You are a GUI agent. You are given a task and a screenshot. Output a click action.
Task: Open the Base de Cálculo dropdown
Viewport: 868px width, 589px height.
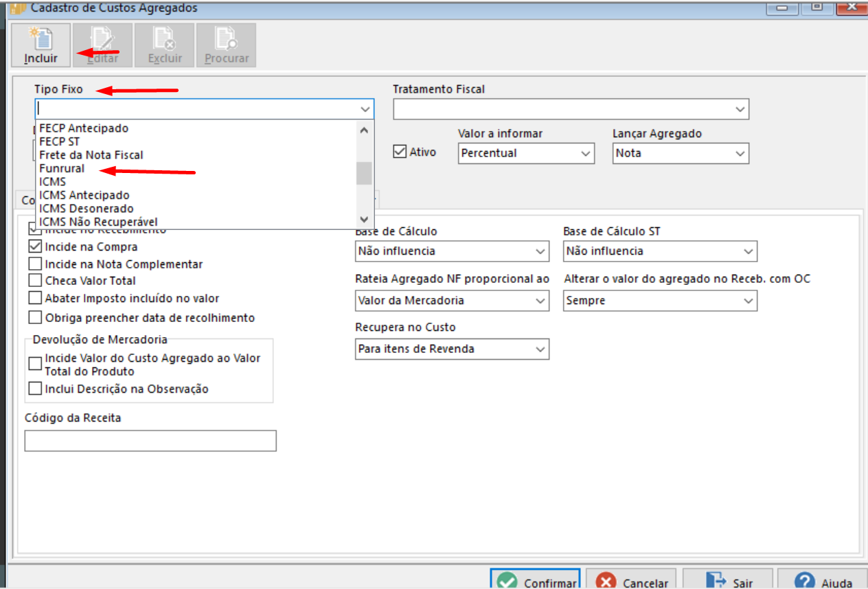(x=540, y=251)
